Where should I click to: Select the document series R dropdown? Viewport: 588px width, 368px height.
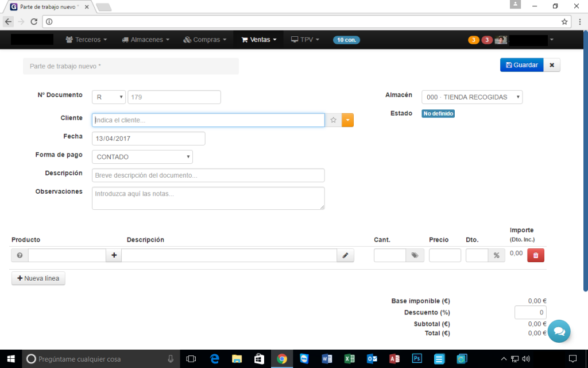[x=109, y=97]
